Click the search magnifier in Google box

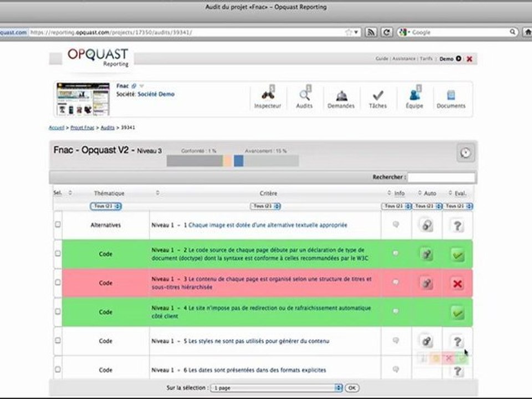tap(512, 32)
